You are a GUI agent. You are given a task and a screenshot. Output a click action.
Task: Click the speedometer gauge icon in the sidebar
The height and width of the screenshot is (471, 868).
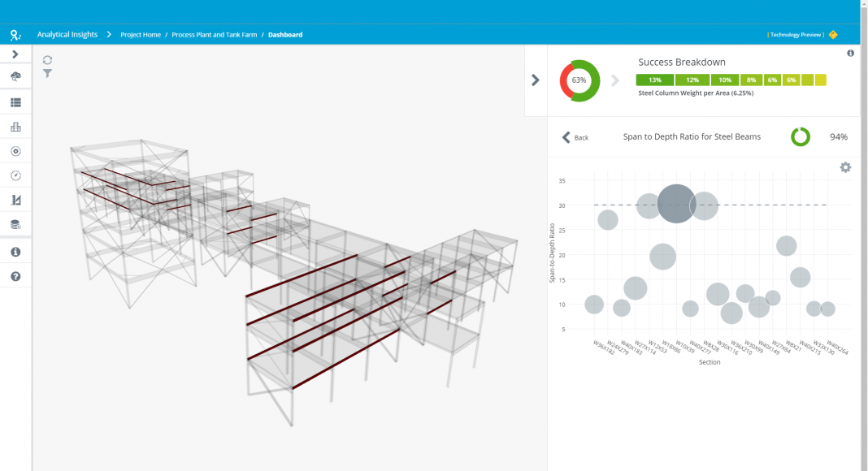[x=15, y=175]
